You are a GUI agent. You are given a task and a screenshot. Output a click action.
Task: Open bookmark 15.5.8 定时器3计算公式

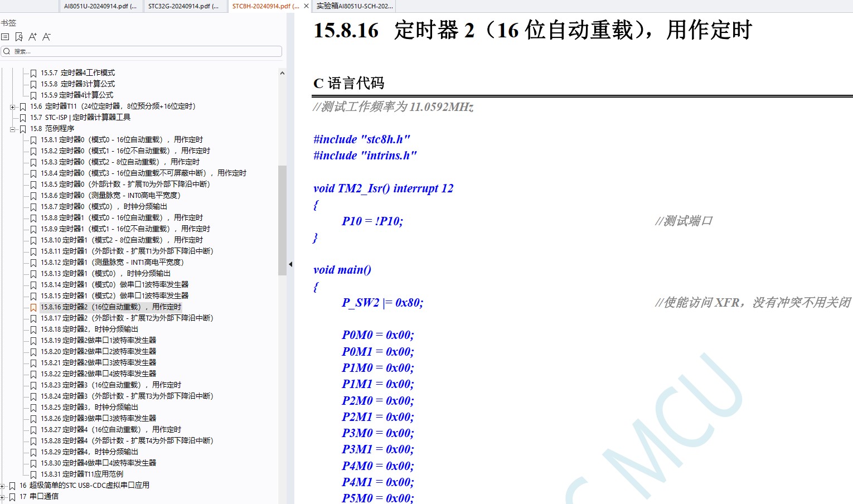coord(77,84)
